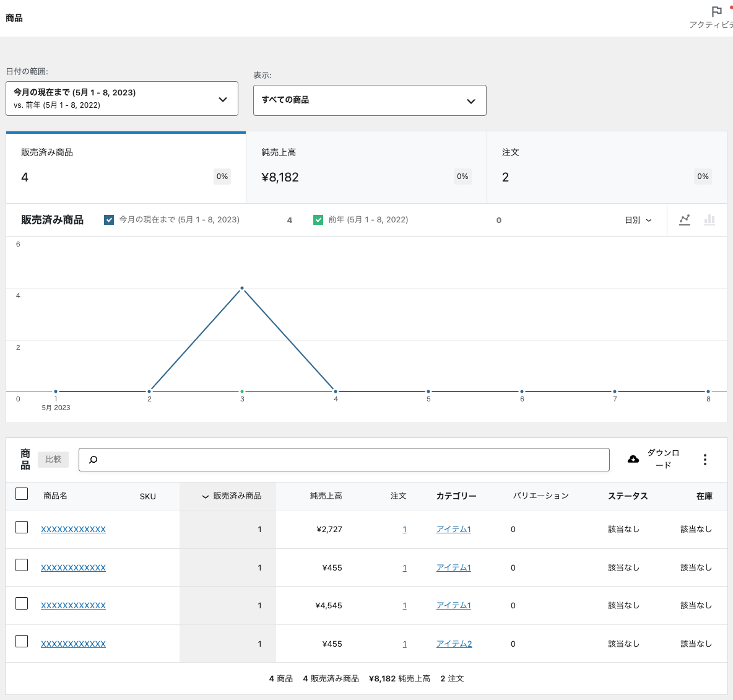Toggle the previous year 2022 legend checkbox
The height and width of the screenshot is (700, 733).
coord(318,220)
